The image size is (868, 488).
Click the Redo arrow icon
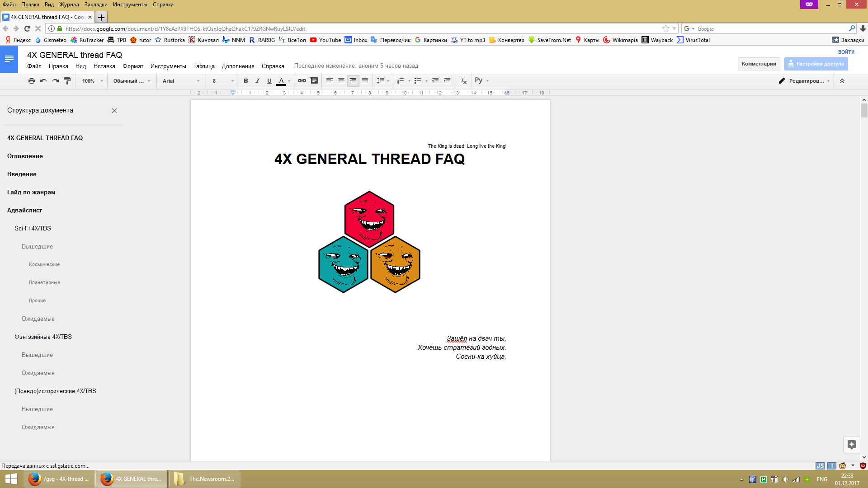[x=56, y=81]
